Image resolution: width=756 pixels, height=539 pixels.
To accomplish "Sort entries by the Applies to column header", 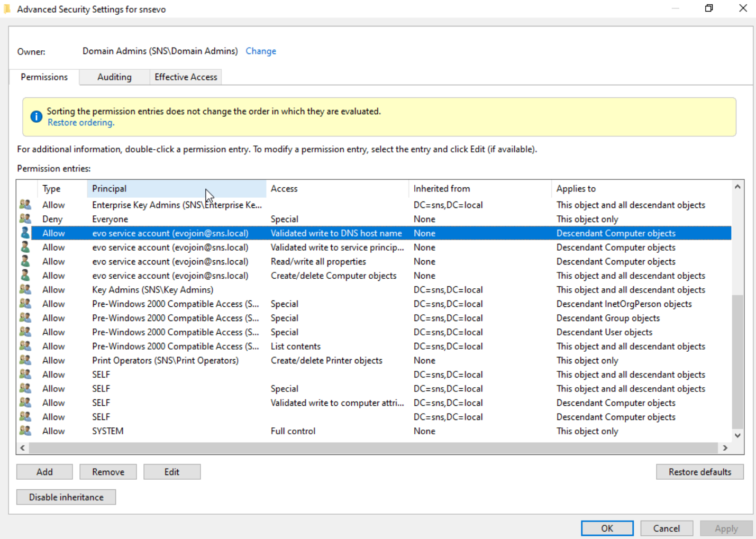I will coord(641,188).
